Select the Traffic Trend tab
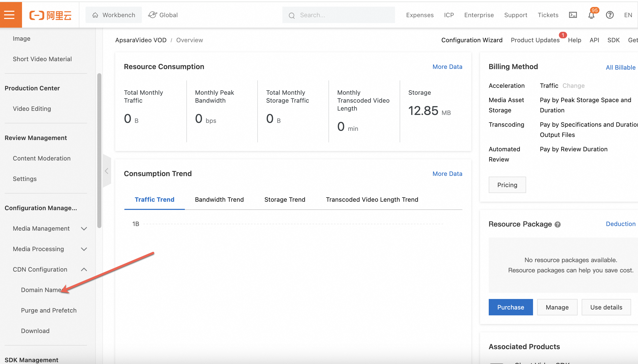This screenshot has width=638, height=364. pos(154,199)
